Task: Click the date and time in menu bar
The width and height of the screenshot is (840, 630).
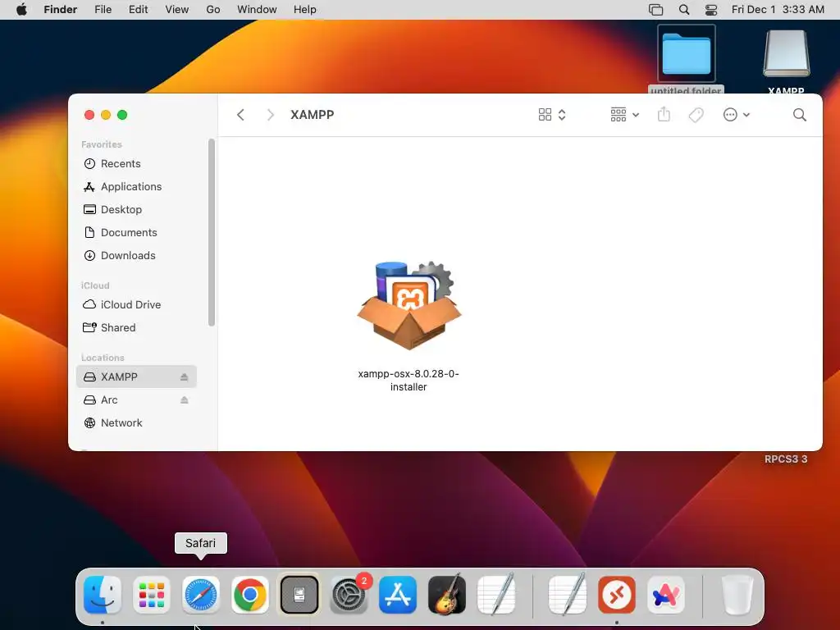Action: click(x=778, y=10)
